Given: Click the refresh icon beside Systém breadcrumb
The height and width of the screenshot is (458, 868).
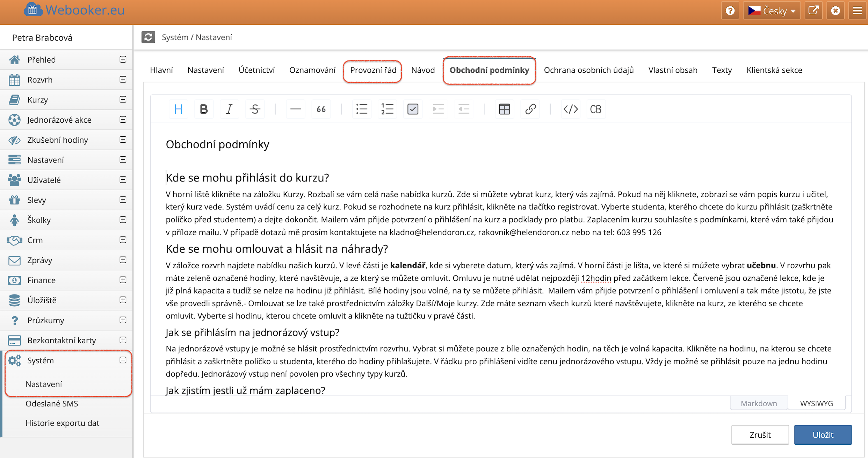Looking at the screenshot, I should click(148, 37).
